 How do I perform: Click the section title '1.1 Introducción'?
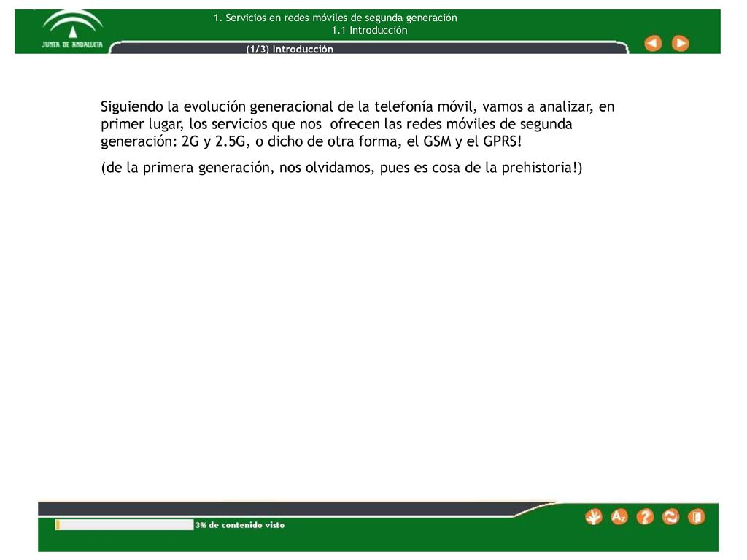[x=370, y=30]
